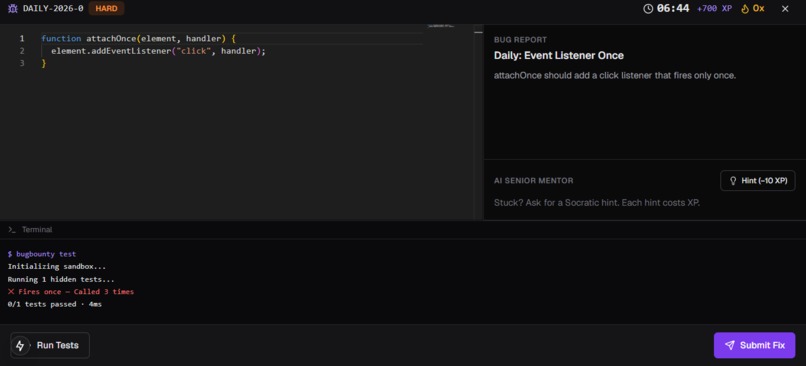Viewport: 806px width, 366px height.
Task: Click the '$ bugbounty test' command line
Action: click(42, 254)
